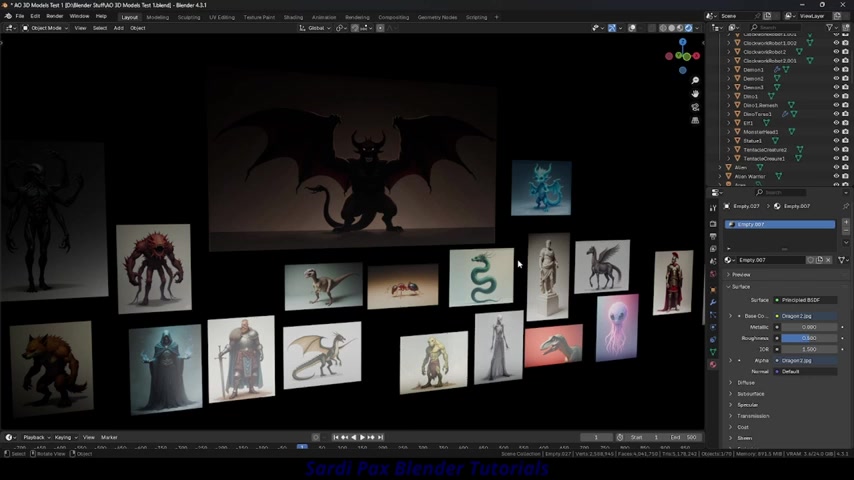Open the Particles properties tab icon
The width and height of the screenshot is (854, 480).
(713, 315)
